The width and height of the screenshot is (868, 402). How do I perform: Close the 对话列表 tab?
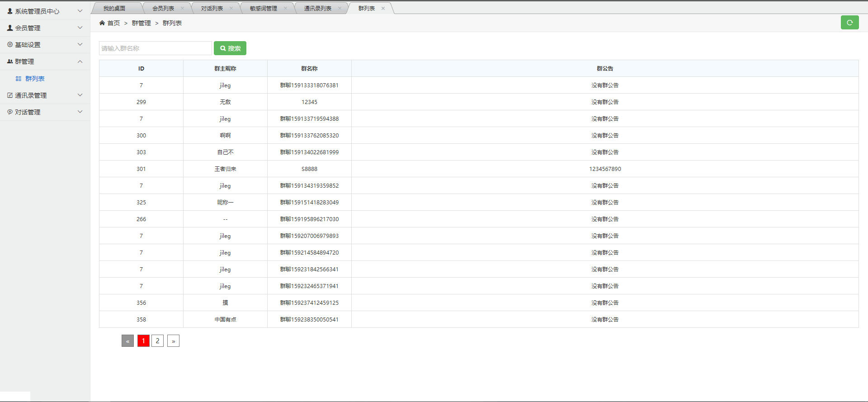tap(231, 8)
